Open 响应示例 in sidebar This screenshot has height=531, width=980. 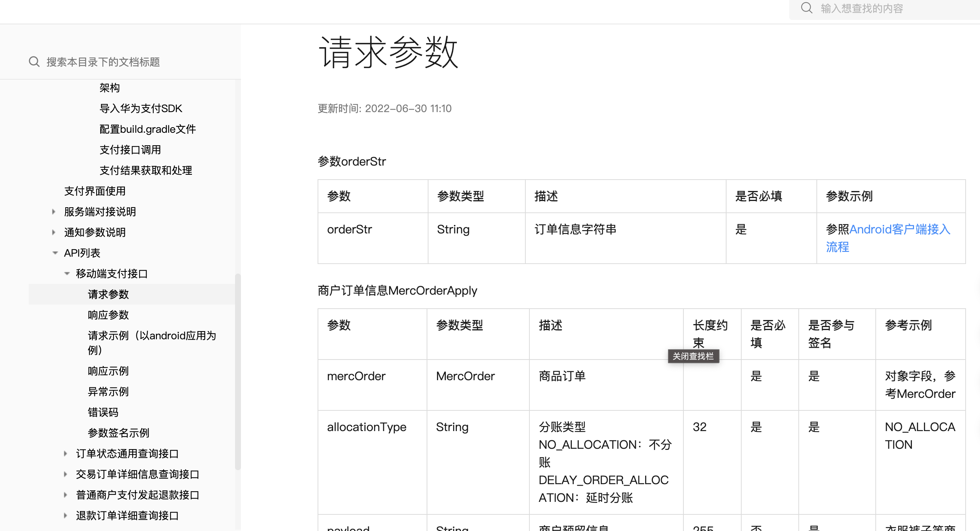pos(108,371)
